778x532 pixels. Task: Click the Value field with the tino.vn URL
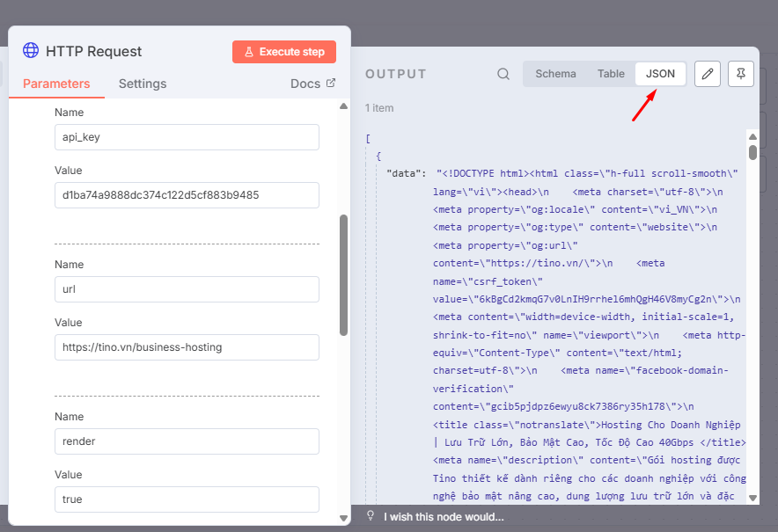pyautogui.click(x=187, y=347)
